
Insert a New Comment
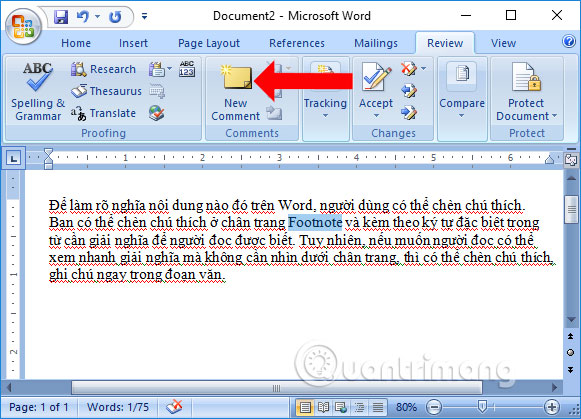pos(236,92)
